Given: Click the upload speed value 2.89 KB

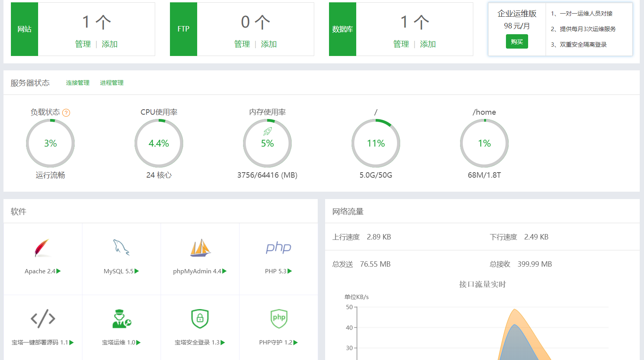Looking at the screenshot, I should point(379,237).
